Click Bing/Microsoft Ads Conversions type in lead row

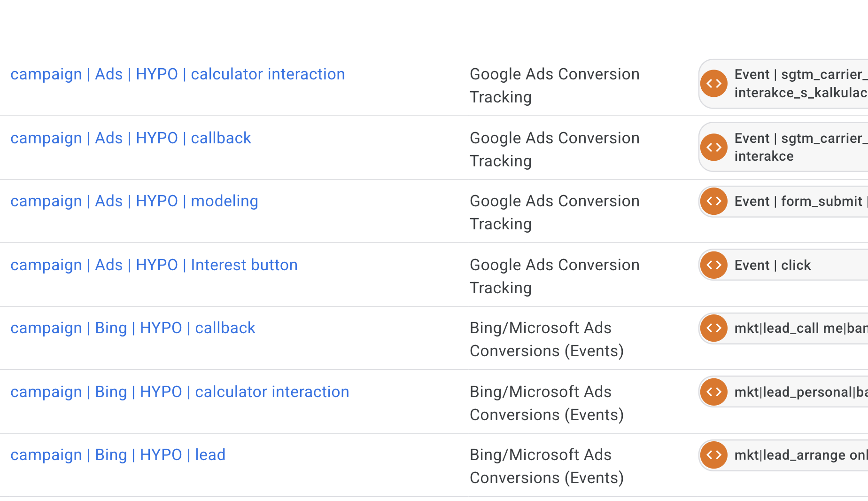click(x=546, y=466)
